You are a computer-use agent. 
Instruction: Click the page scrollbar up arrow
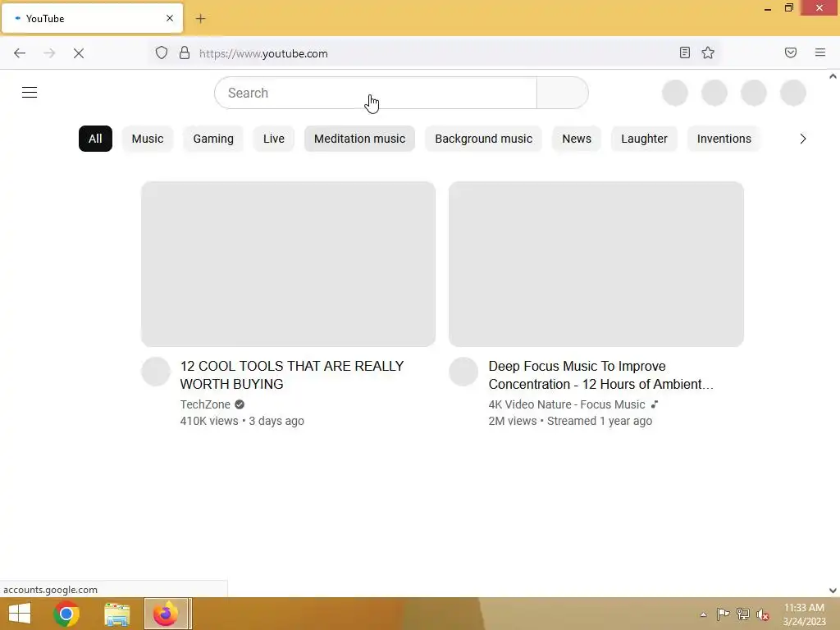(x=833, y=76)
